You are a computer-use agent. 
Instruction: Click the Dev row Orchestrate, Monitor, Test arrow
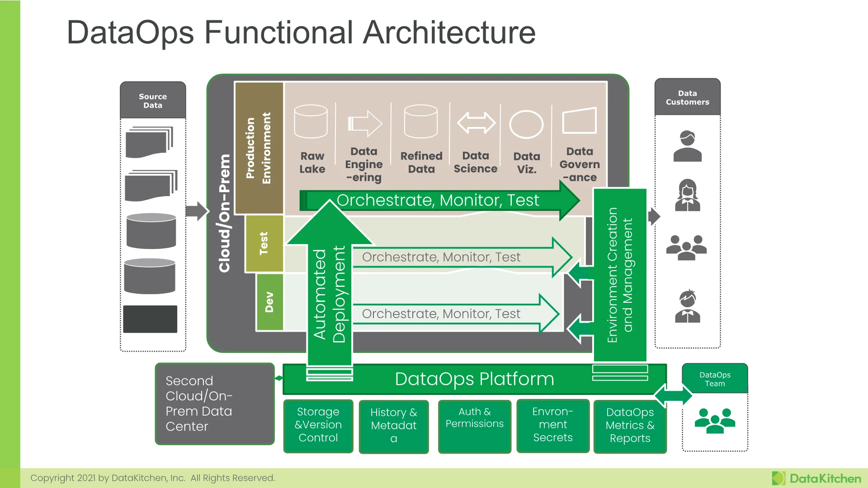coord(456,314)
